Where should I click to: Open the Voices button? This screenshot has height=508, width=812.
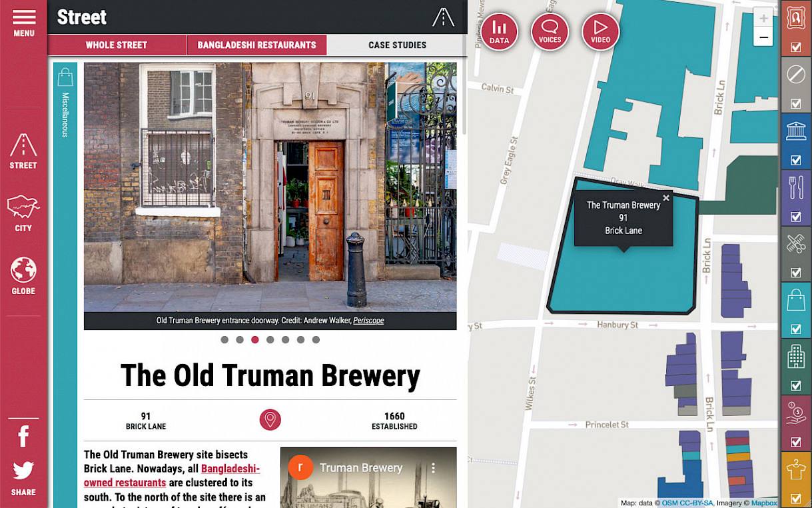tap(550, 32)
